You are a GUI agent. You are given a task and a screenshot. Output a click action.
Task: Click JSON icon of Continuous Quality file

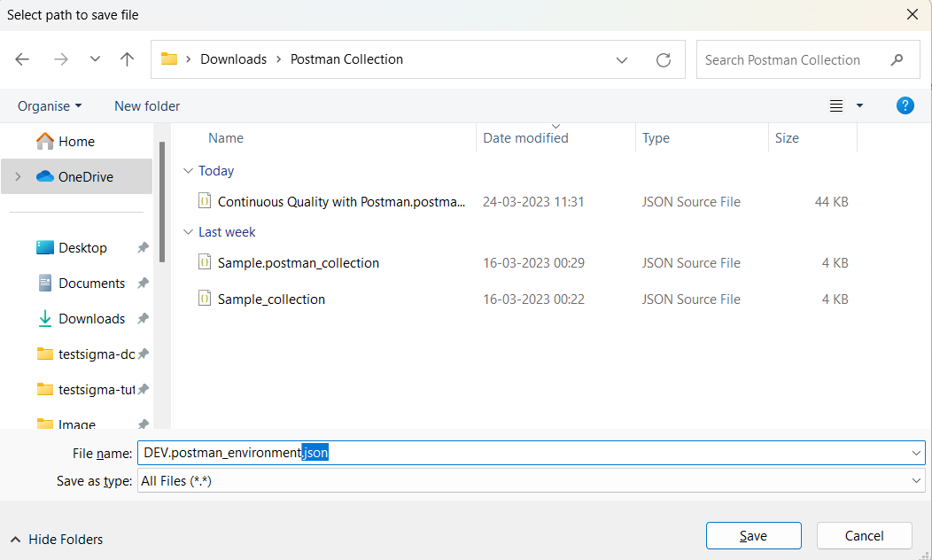[205, 200]
